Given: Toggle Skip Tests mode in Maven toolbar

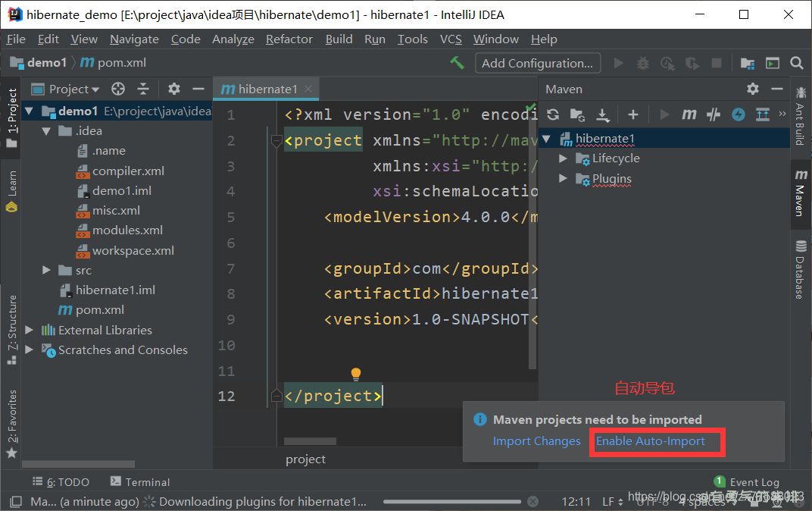Looking at the screenshot, I should 739,114.
